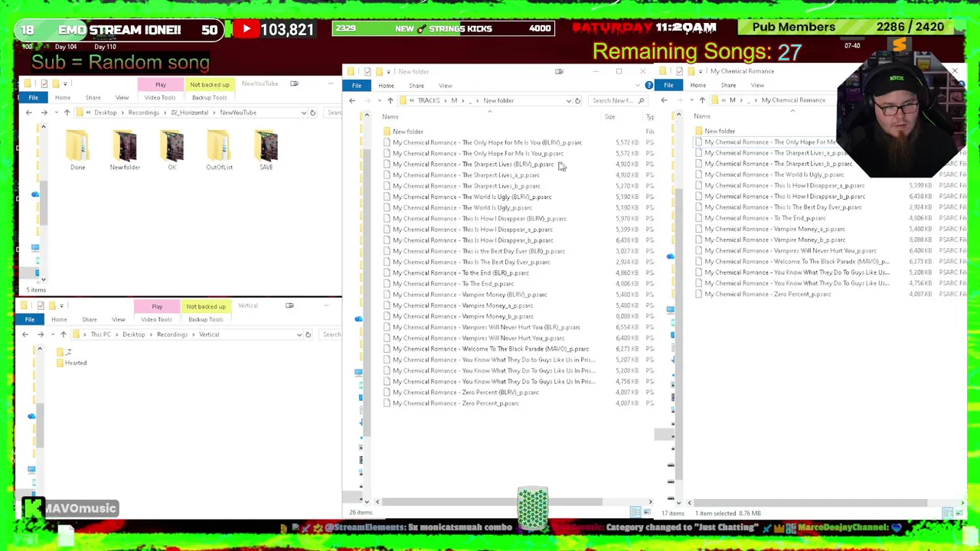Open the _Z folder in Vertical window
The width and height of the screenshot is (980, 551).
point(64,352)
